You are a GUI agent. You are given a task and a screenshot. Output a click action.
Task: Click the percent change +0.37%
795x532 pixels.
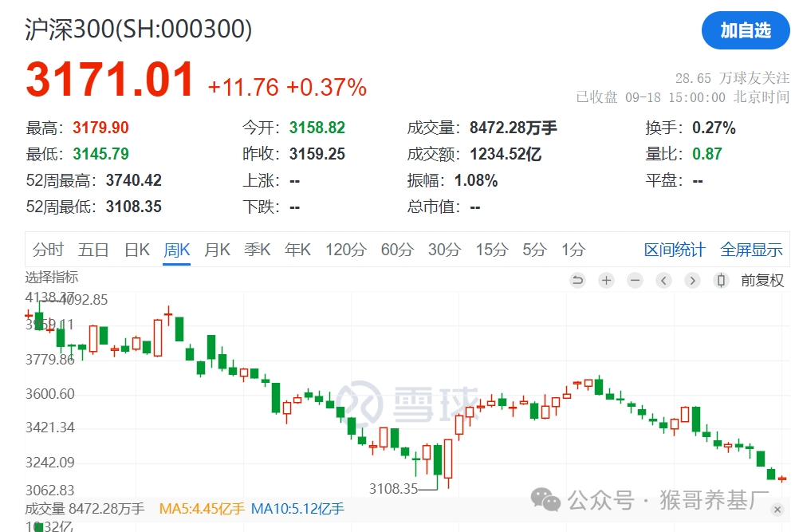tap(326, 87)
